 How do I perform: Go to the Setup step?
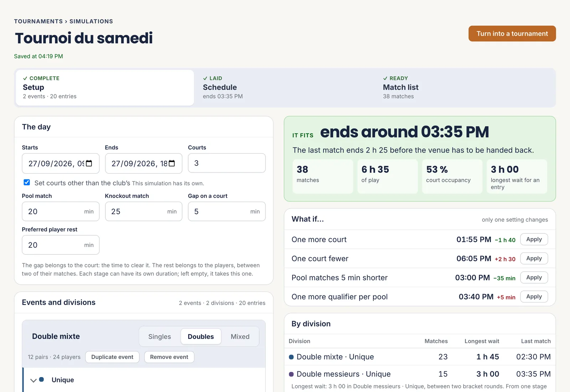(105, 88)
